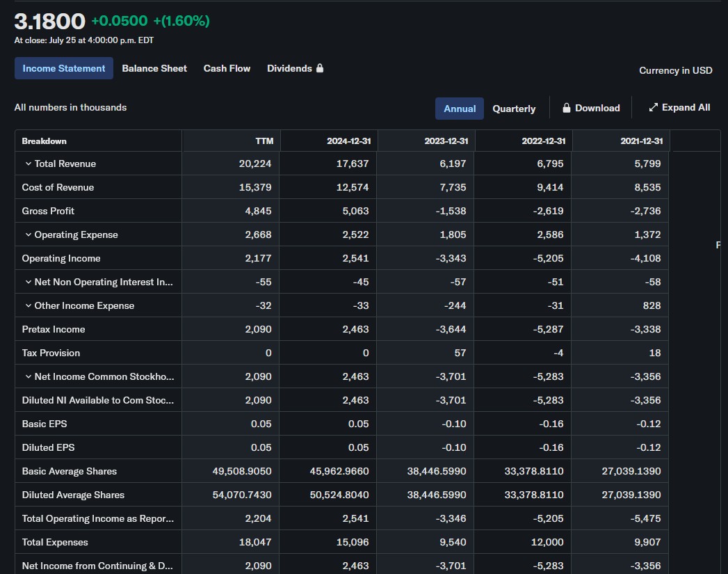Screen dimensions: 728x574
Task: Click TTM Total Revenue value 20,224
Action: coord(255,164)
